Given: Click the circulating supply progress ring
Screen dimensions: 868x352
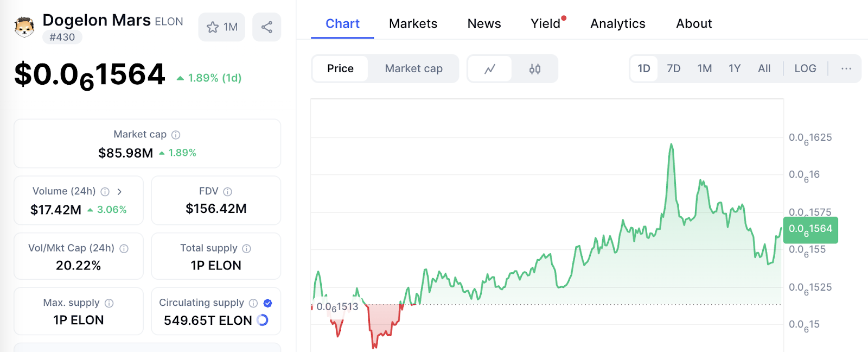Looking at the screenshot, I should click(x=263, y=320).
